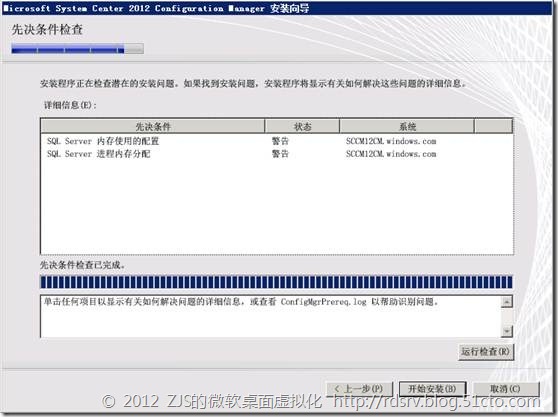The image size is (558, 417).
Task: Cancel setup with 取消(C) button
Action: coord(505,389)
